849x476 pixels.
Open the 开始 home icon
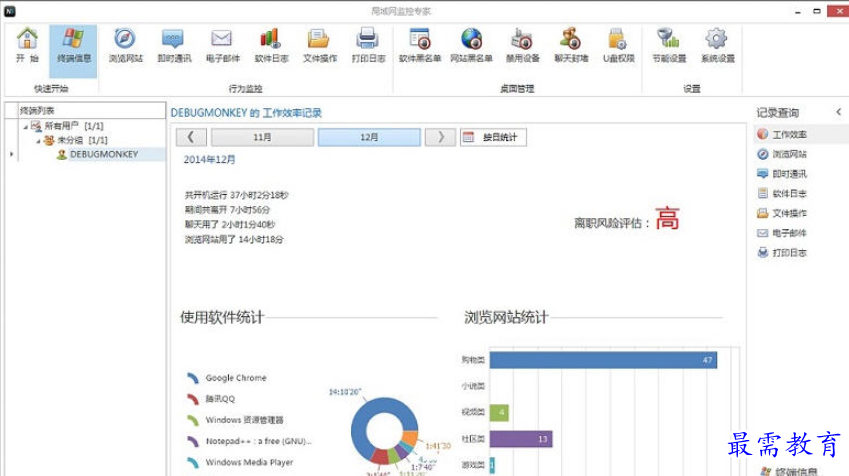click(27, 45)
